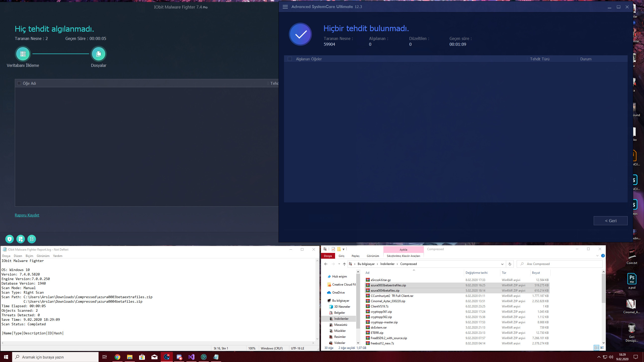Show hidden system tray icons
The image size is (644, 362).
click(x=599, y=357)
